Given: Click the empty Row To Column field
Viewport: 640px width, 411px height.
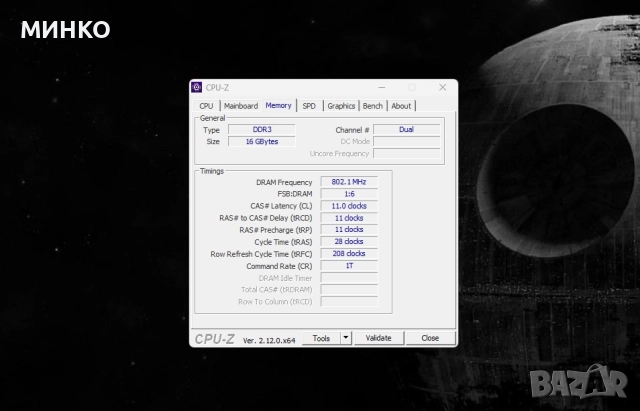Looking at the screenshot, I should pos(349,302).
